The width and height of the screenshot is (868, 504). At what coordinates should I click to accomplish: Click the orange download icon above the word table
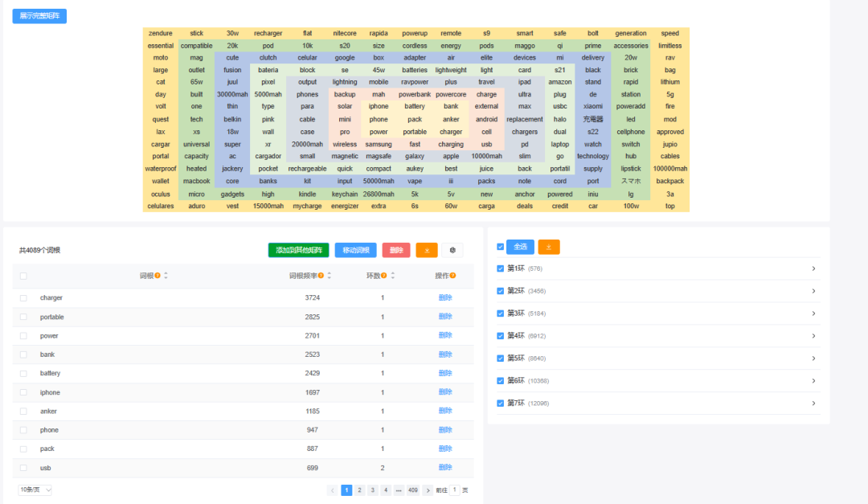click(427, 250)
